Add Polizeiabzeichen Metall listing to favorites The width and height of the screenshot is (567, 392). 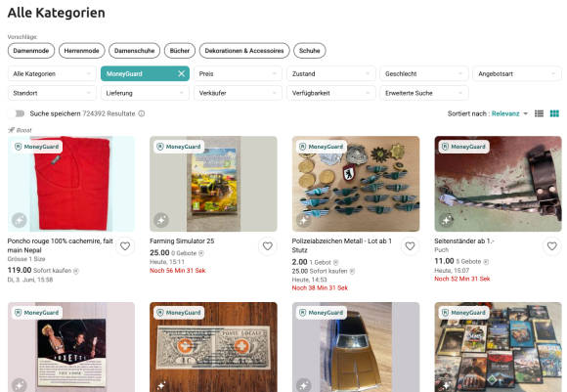pos(410,246)
